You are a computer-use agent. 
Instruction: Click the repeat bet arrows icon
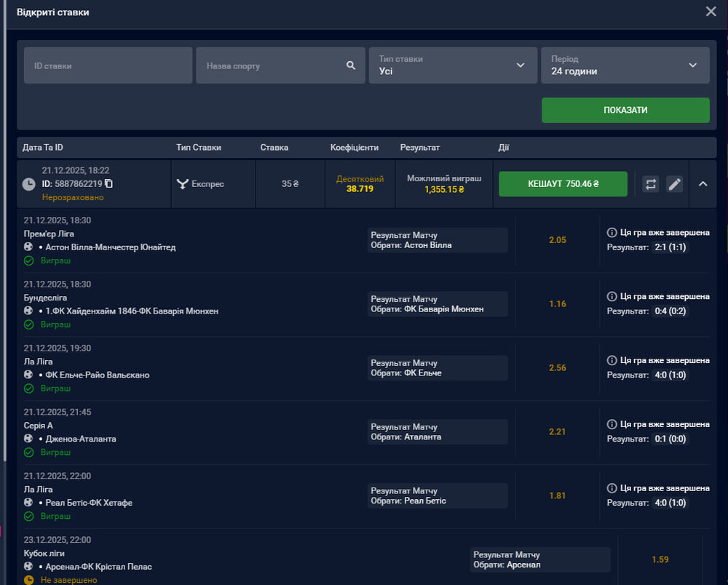coord(651,184)
